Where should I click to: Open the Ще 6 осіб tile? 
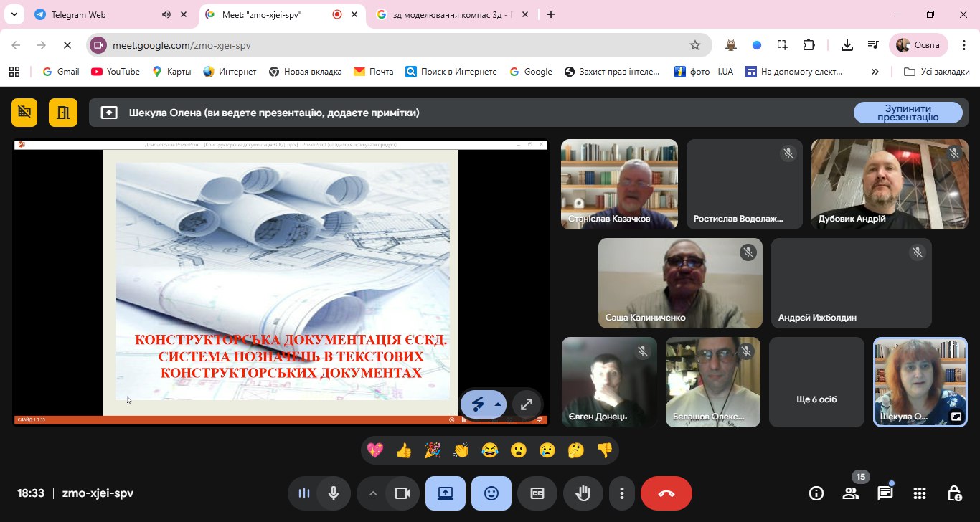pyautogui.click(x=816, y=382)
